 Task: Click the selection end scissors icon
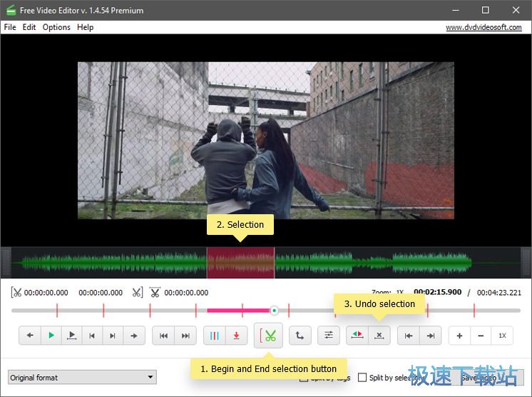(x=137, y=293)
